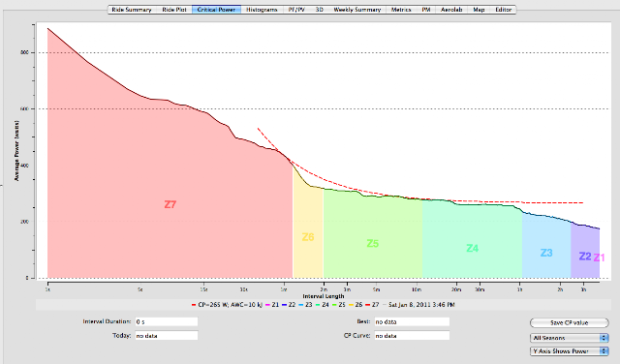Click the Z3 legend entry below chart
The width and height of the screenshot is (620, 364).
click(305, 305)
